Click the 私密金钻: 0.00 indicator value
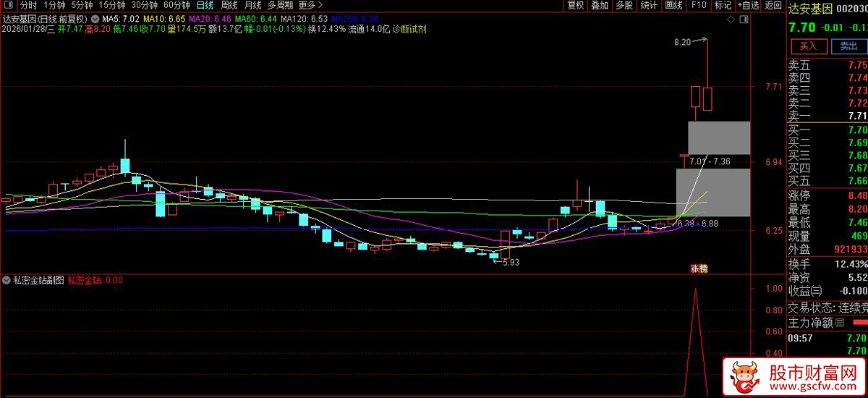The width and height of the screenshot is (868, 398). pos(95,279)
